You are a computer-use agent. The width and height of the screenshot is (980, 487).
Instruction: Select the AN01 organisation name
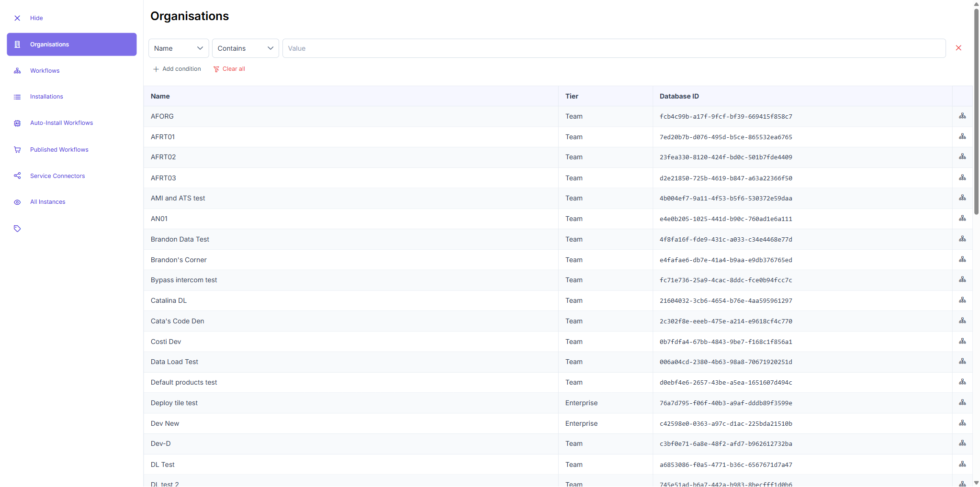159,219
